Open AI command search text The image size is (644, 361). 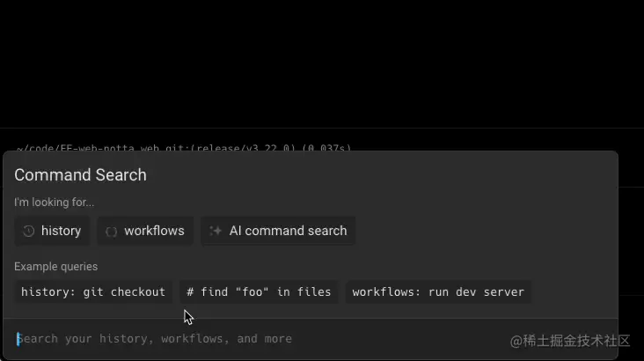(288, 231)
